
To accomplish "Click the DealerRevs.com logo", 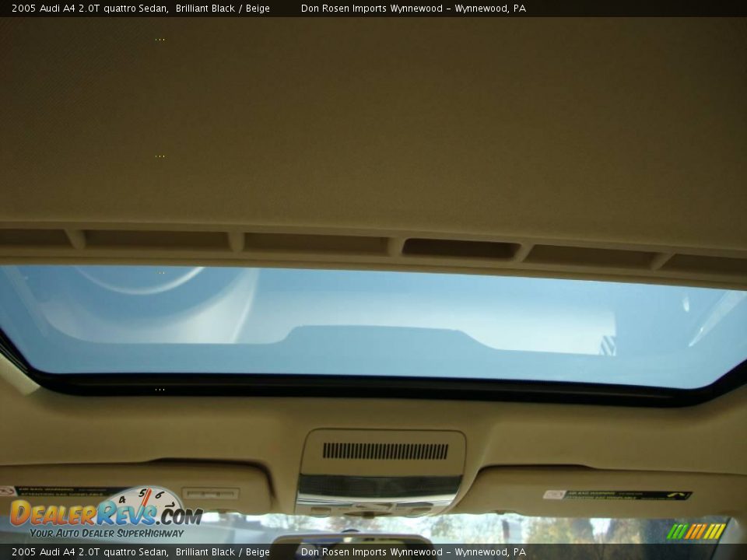I will point(107,513).
